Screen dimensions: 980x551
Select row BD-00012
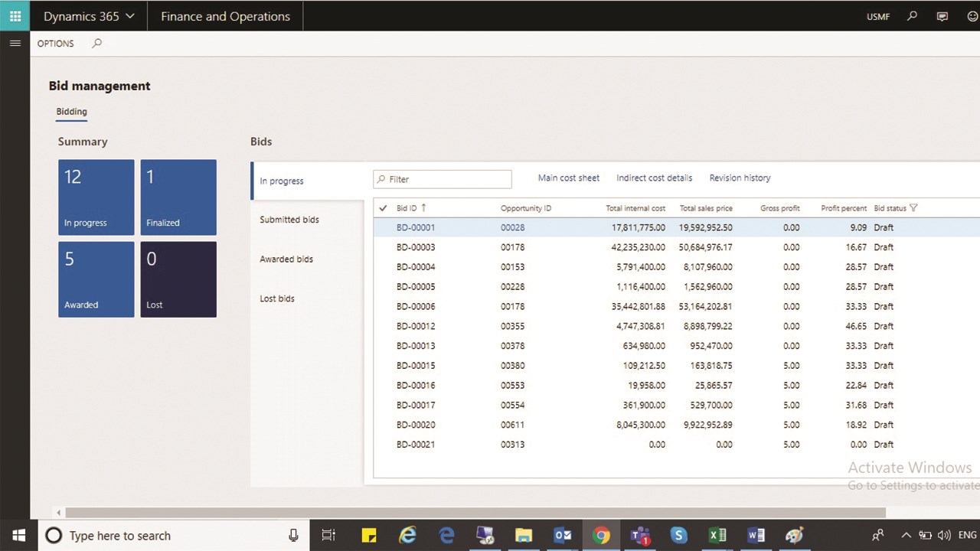coord(677,326)
